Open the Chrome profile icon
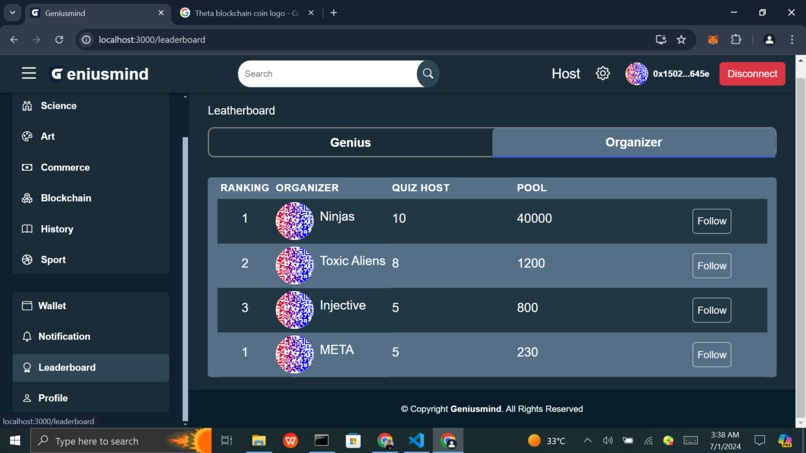The height and width of the screenshot is (453, 806). 769,40
